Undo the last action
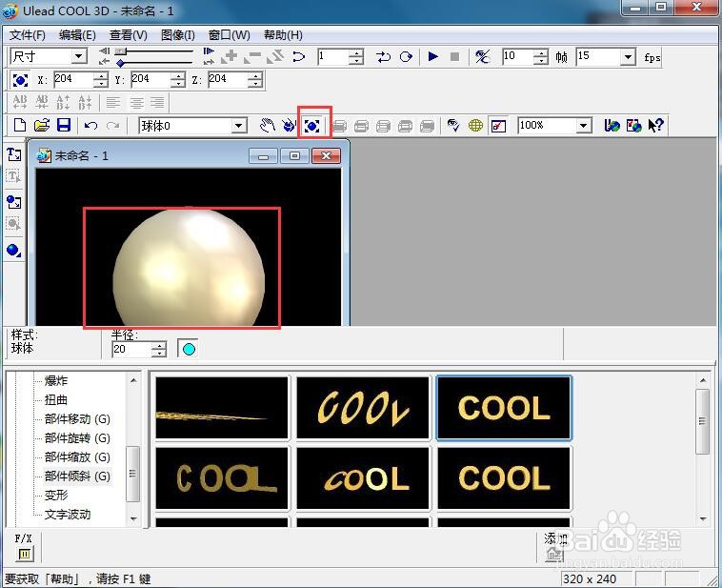Viewport: 722px width, 588px height. point(90,126)
